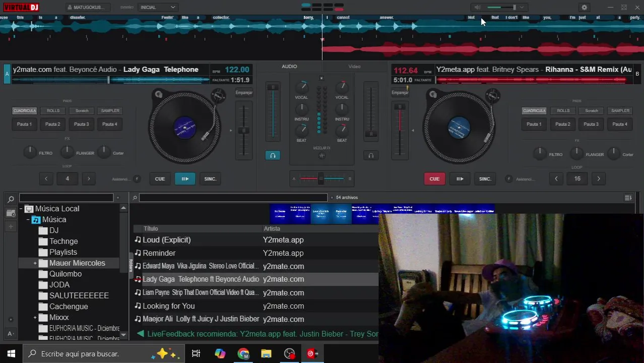Toggle deck B headphone cue button
644x363 pixels.
pos(371,155)
